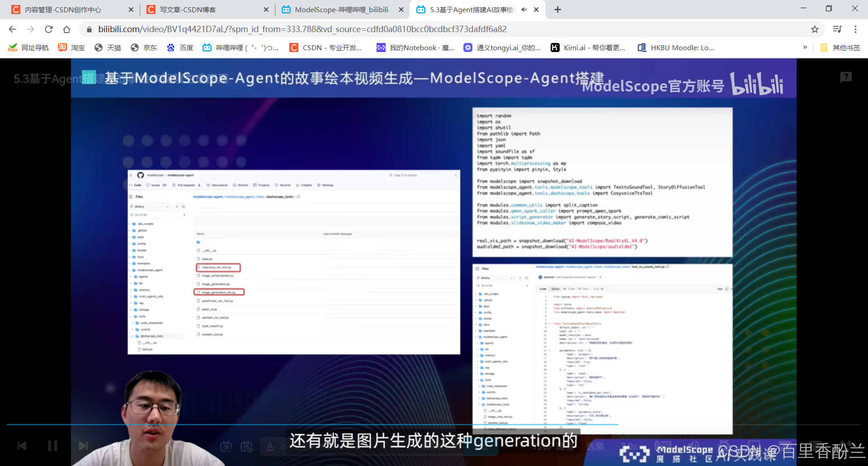Go forward in browser history
This screenshot has height=466, width=868.
(30, 29)
